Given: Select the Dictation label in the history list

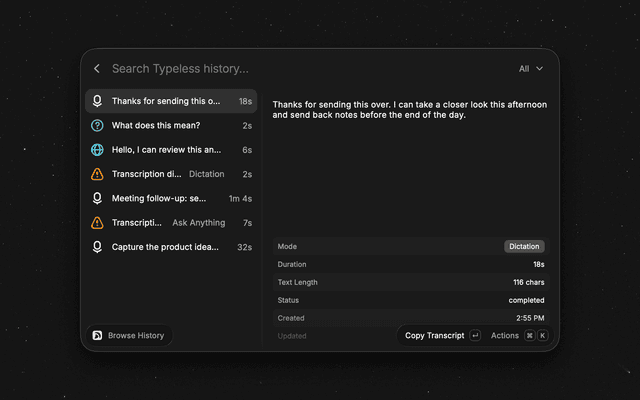Looking at the screenshot, I should (x=207, y=174).
